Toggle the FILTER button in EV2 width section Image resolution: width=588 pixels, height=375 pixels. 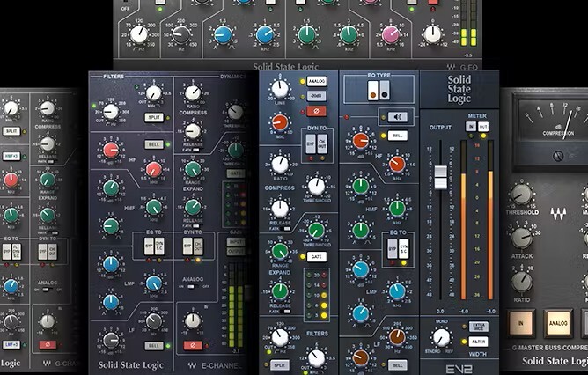click(x=479, y=342)
